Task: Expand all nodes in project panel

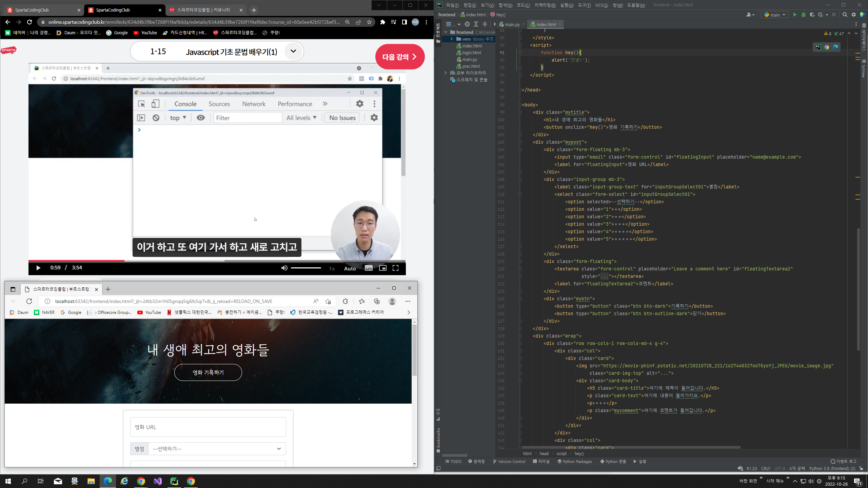Action: tap(476, 24)
